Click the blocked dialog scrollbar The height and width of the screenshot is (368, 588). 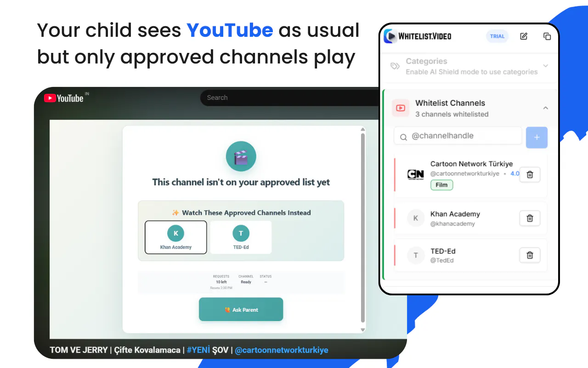click(x=363, y=228)
